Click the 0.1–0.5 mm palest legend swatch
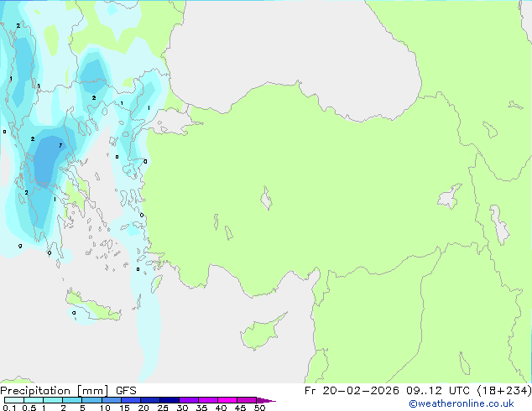532x411 pixels. [14, 400]
